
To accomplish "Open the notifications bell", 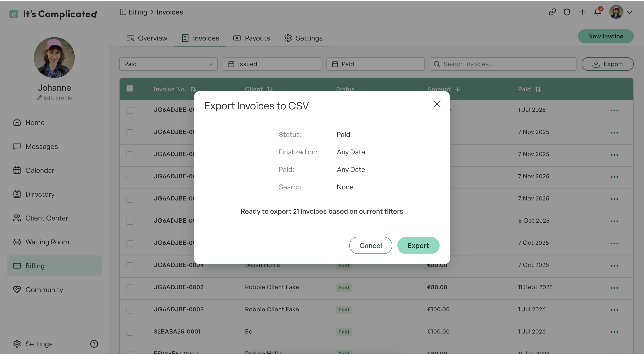I will click(598, 12).
